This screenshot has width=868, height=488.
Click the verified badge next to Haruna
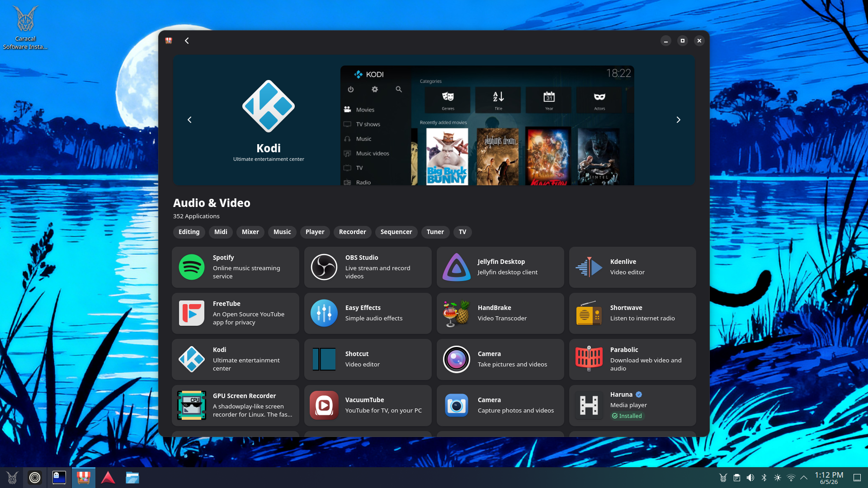639,394
